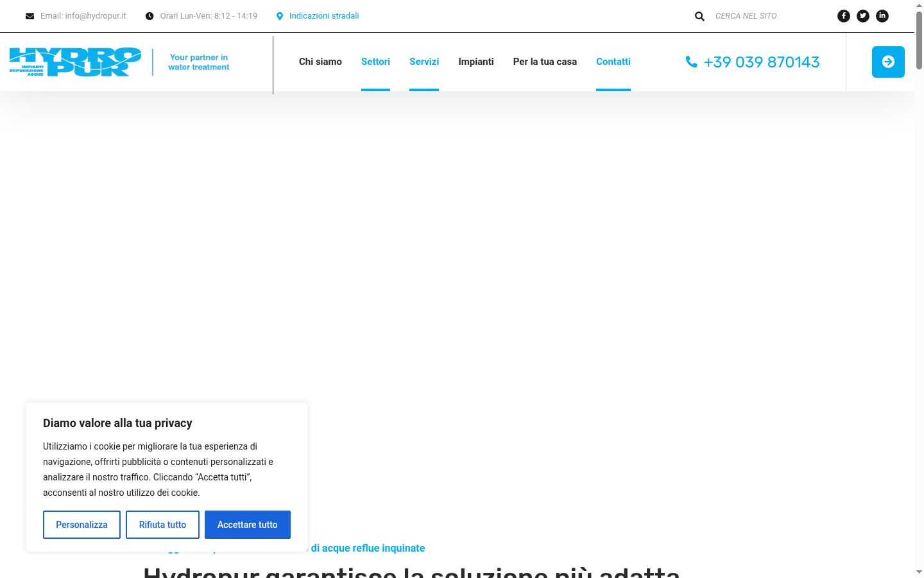Click Rifiuta tutto button

[162, 525]
